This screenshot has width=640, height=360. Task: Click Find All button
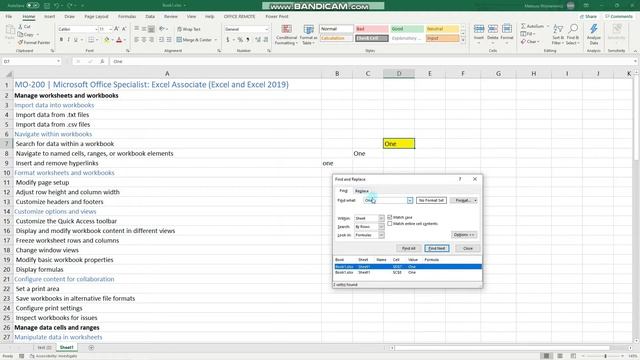[409, 248]
